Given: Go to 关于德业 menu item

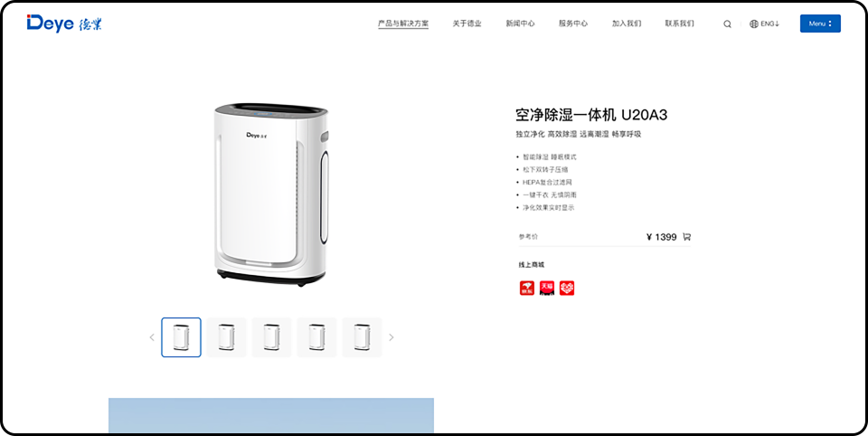Looking at the screenshot, I should (x=467, y=24).
